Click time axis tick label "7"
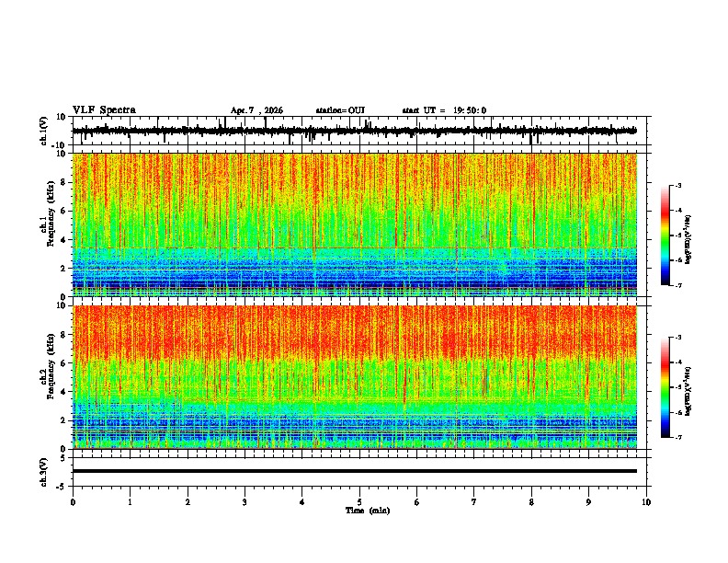Screen dimensions: 728x563 (474, 502)
